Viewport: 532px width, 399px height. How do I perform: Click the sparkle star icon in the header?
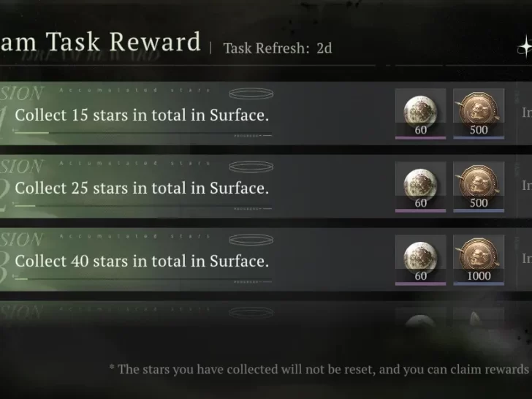coord(524,47)
